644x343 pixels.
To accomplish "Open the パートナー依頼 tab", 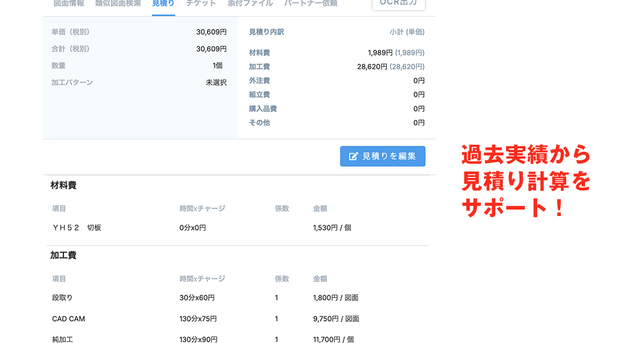I will (311, 3).
